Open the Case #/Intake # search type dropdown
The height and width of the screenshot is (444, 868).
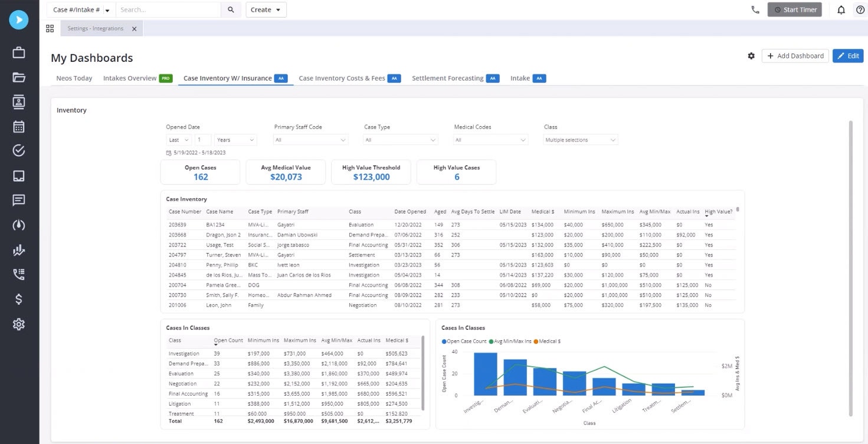coord(81,10)
